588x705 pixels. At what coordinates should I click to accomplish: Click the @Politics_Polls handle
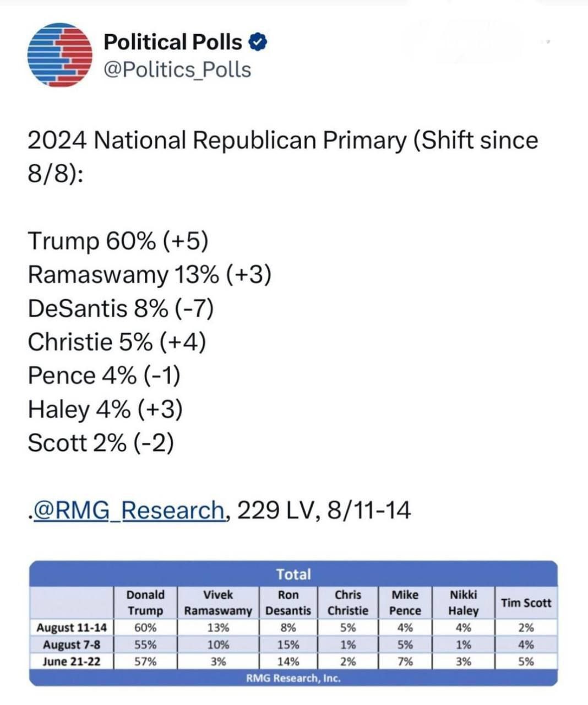(x=177, y=70)
